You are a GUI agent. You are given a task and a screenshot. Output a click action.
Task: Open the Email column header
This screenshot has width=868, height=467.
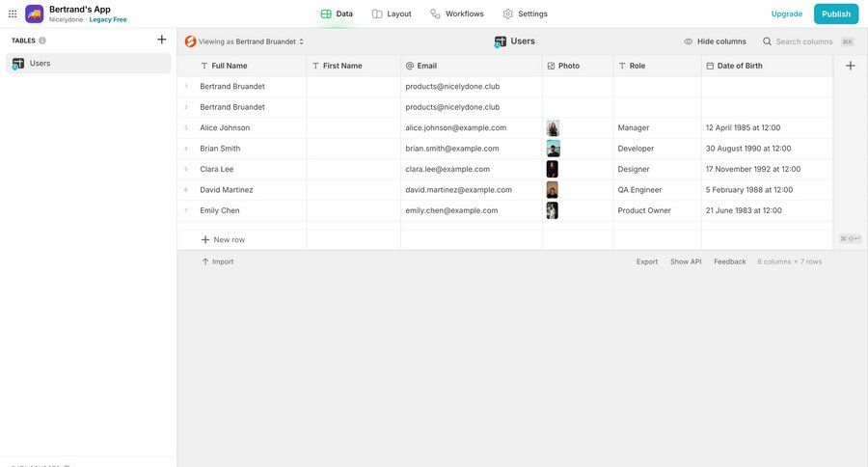472,66
